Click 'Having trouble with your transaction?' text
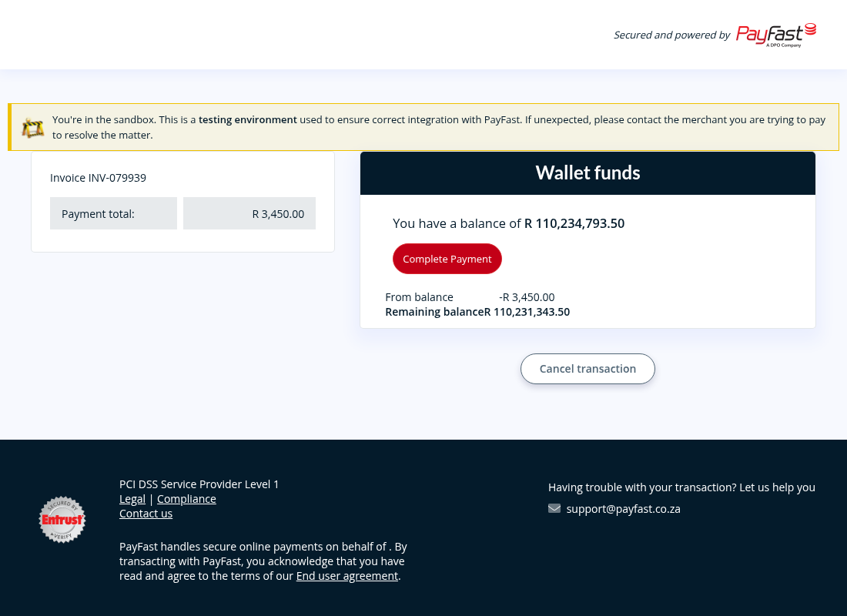 [642, 487]
